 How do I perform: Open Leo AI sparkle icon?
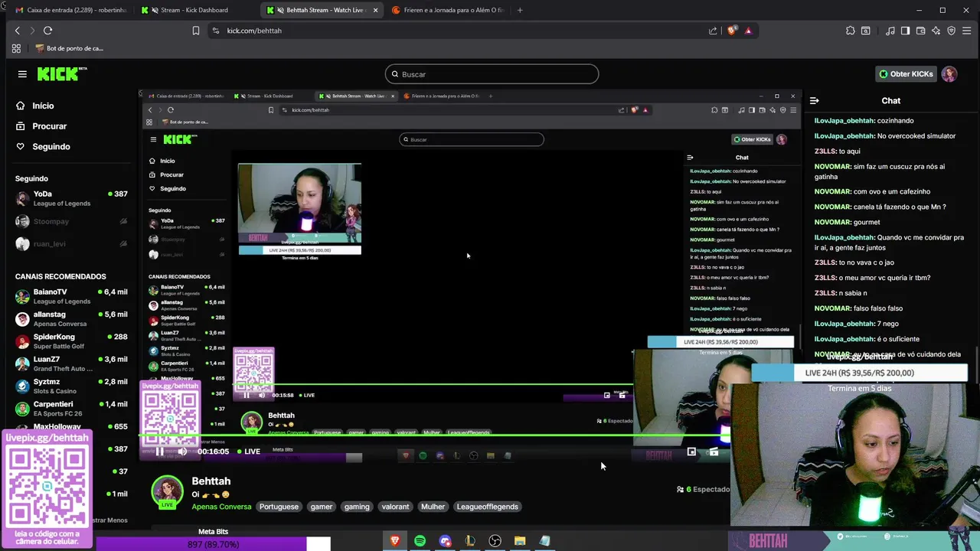click(936, 31)
